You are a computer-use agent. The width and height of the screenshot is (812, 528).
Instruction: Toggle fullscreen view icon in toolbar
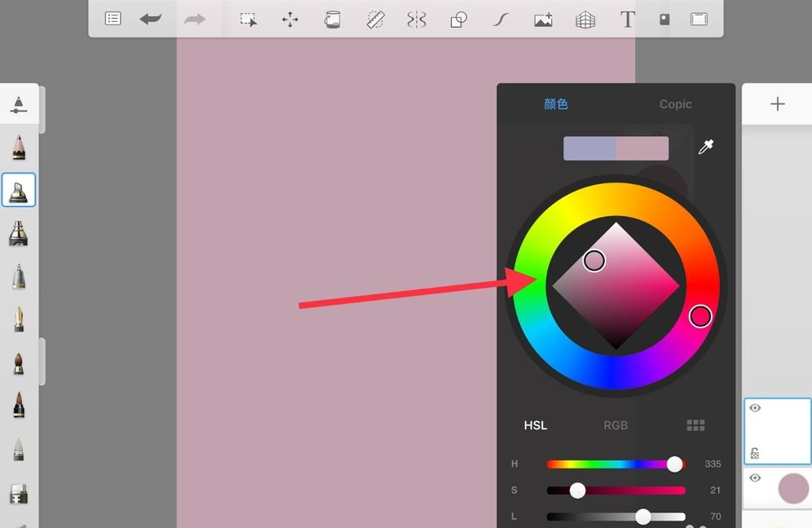click(x=699, y=20)
